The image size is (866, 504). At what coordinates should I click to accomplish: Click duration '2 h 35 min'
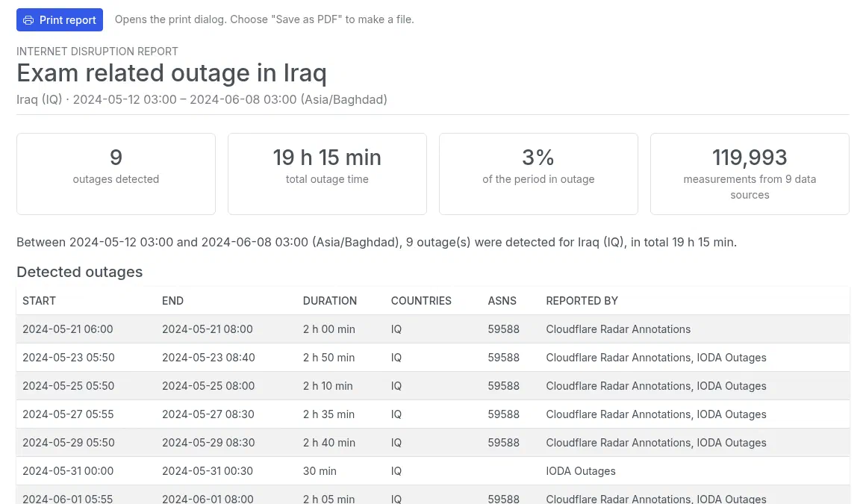coord(328,414)
